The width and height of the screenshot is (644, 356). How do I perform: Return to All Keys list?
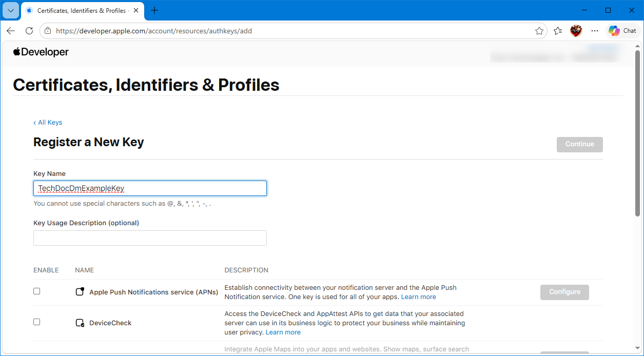pyautogui.click(x=48, y=122)
